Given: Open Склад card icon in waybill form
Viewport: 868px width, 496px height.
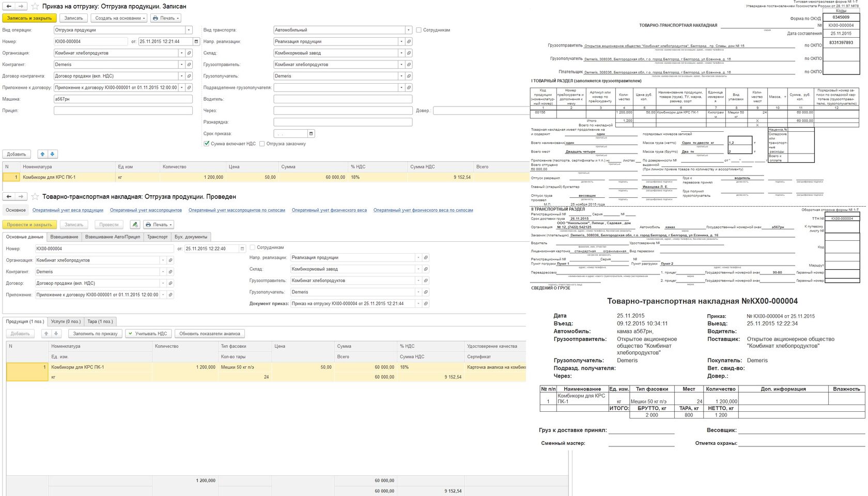Looking at the screenshot, I should (426, 269).
